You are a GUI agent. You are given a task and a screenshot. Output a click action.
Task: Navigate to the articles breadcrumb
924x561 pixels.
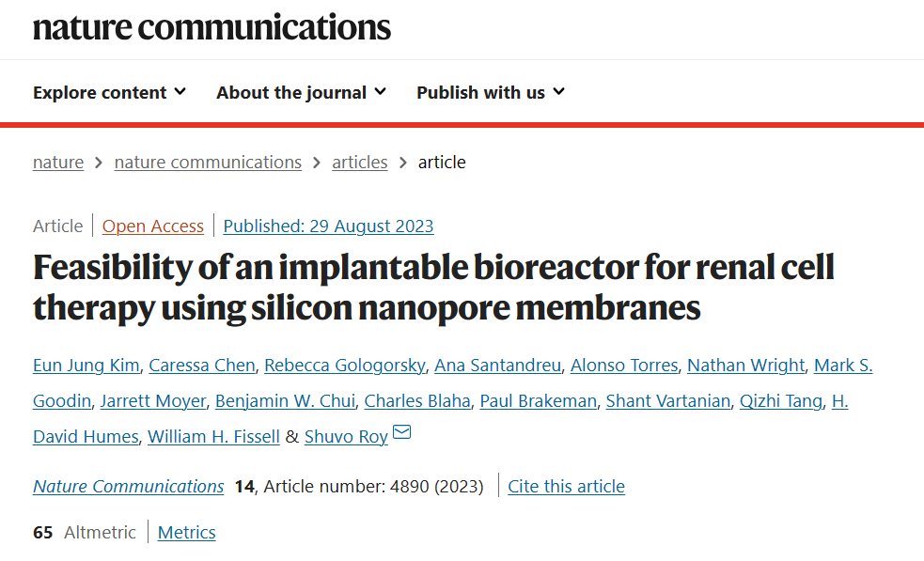359,162
